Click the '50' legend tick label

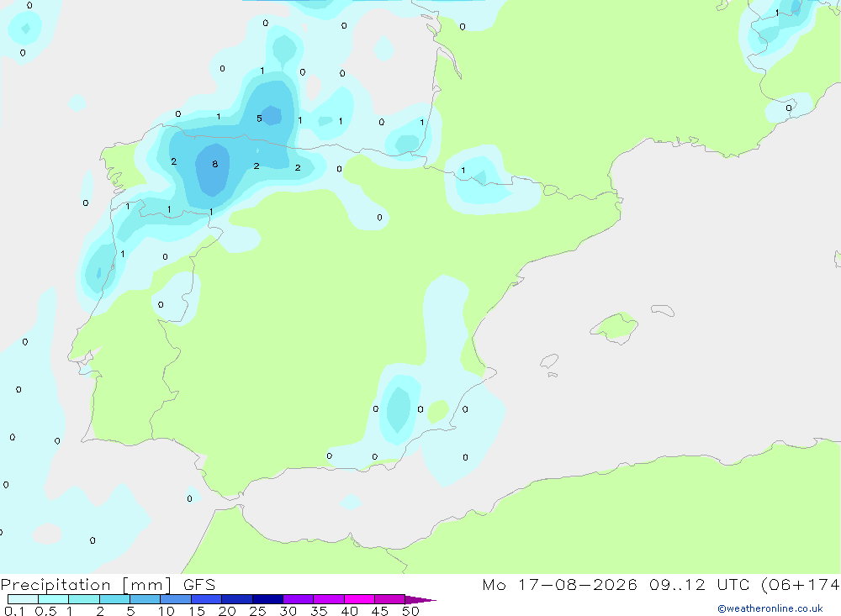(x=410, y=611)
